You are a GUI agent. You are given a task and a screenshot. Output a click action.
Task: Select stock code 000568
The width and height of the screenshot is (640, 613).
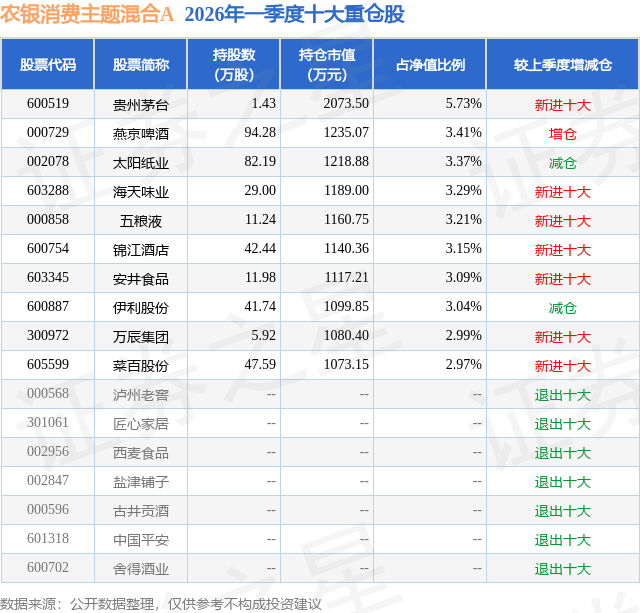(x=48, y=393)
